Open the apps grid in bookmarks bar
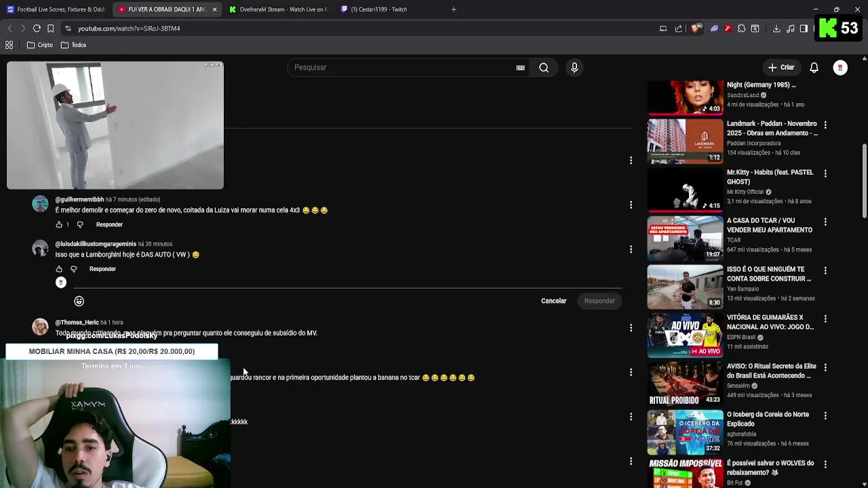This screenshot has height=488, width=868. (9, 45)
